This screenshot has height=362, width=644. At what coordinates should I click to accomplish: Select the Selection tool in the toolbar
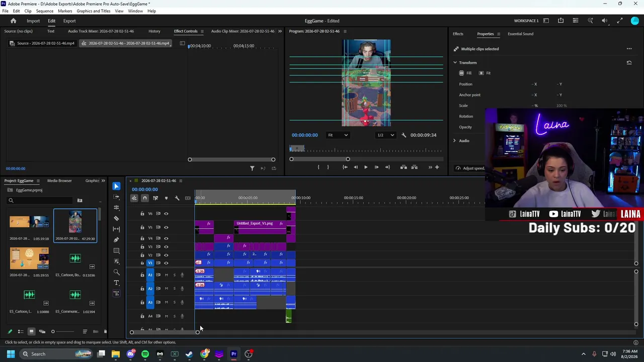(116, 186)
